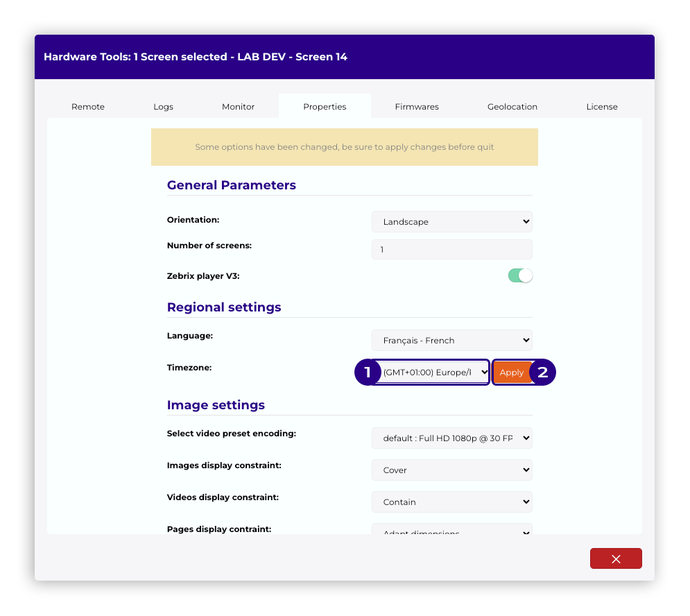Open the video preset encoding dropdown
The image size is (690, 616).
point(451,438)
